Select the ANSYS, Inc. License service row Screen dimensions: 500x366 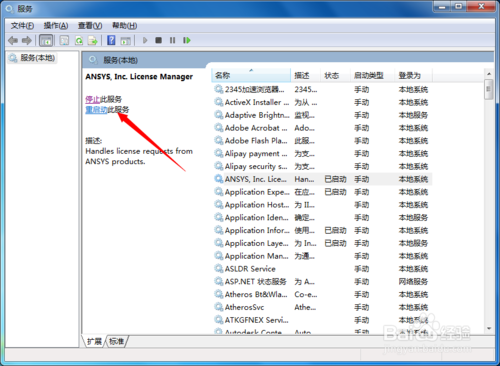click(322, 179)
